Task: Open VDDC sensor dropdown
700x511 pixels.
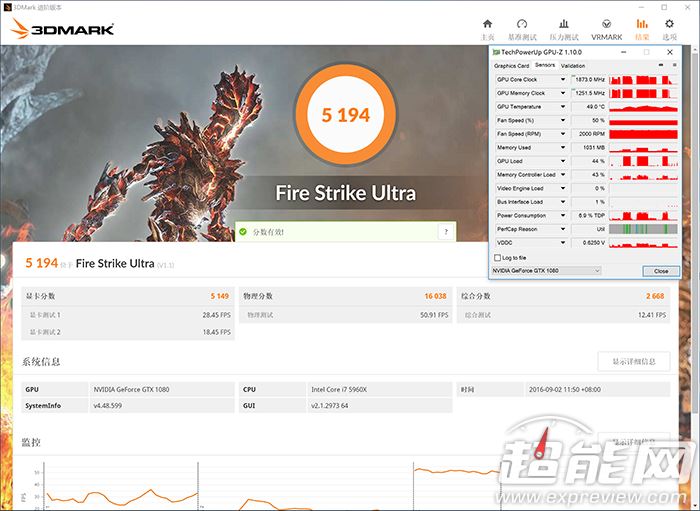Action: coord(562,243)
